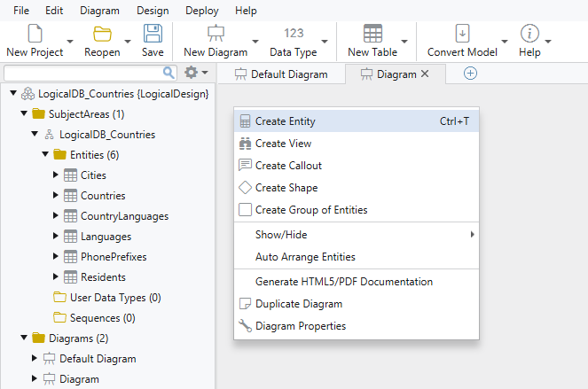Image resolution: width=588 pixels, height=389 pixels.
Task: Click the Save floppy disk icon
Action: (153, 34)
